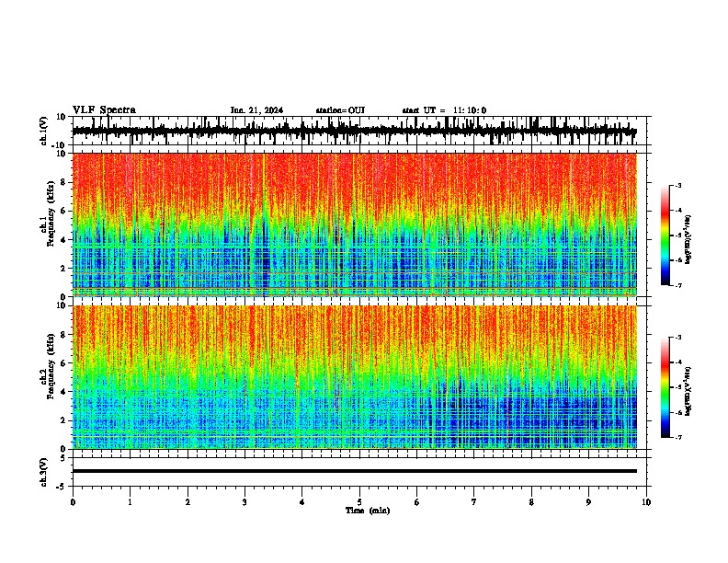Screen dimensions: 728x563
Task: Select the ch.1 frequency spectrogram plot
Action: click(355, 224)
